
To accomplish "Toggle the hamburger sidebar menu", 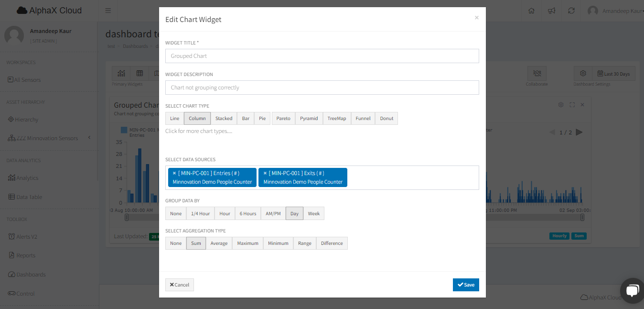I will tap(108, 11).
